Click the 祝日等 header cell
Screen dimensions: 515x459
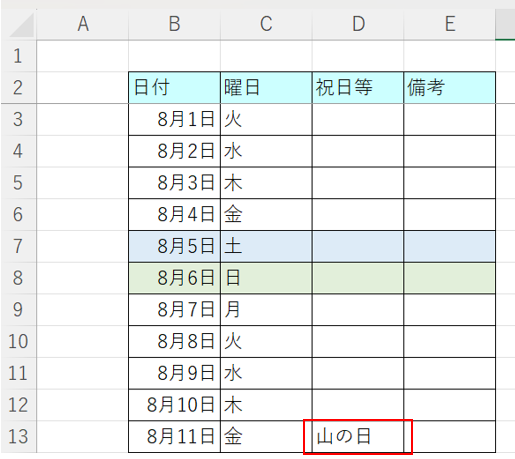pos(358,87)
